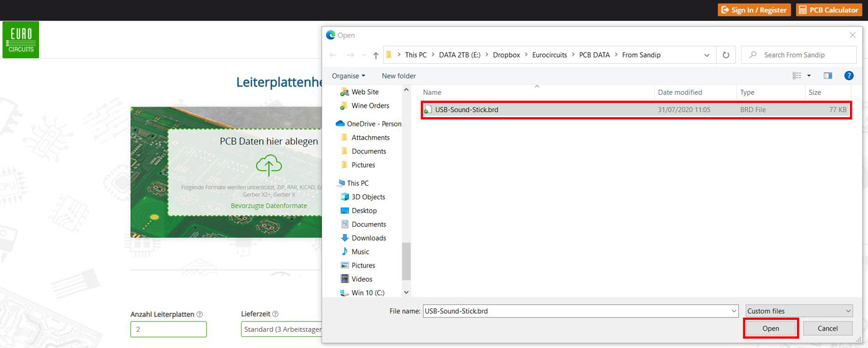Click the help icon beside Lieferzeit
The height and width of the screenshot is (348, 868).
point(275,315)
